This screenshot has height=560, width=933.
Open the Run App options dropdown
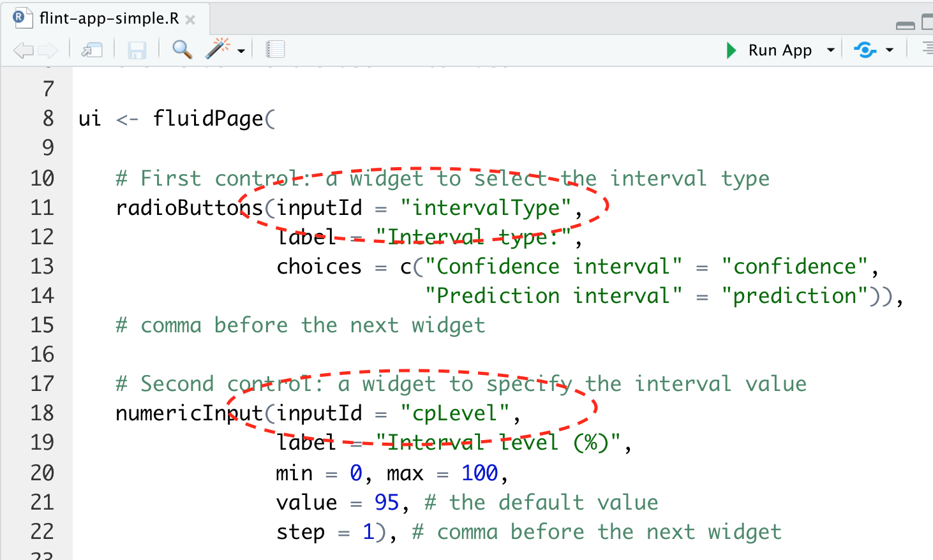click(x=830, y=50)
